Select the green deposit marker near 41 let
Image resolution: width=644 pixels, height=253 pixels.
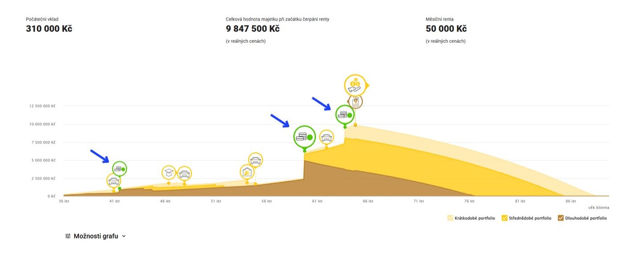click(x=120, y=169)
